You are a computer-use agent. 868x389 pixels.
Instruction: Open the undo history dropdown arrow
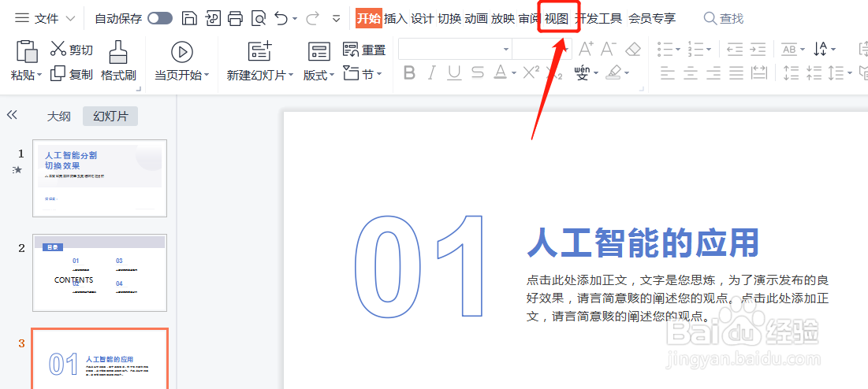pyautogui.click(x=295, y=19)
